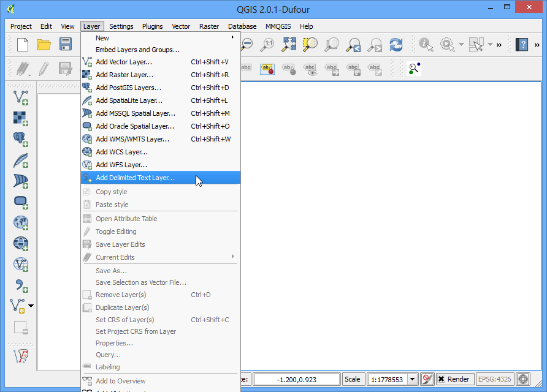The image size is (547, 392).
Task: Choose Add Raster Layer from Layer menu
Action: pyautogui.click(x=161, y=75)
